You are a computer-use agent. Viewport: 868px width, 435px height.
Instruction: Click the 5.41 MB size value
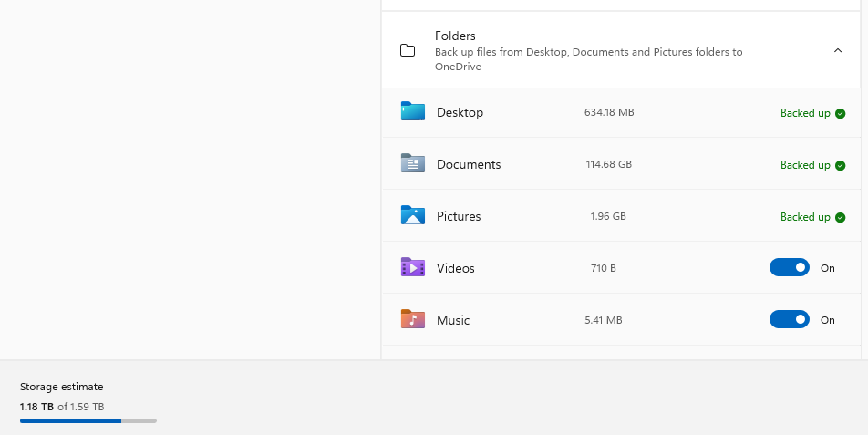point(604,320)
